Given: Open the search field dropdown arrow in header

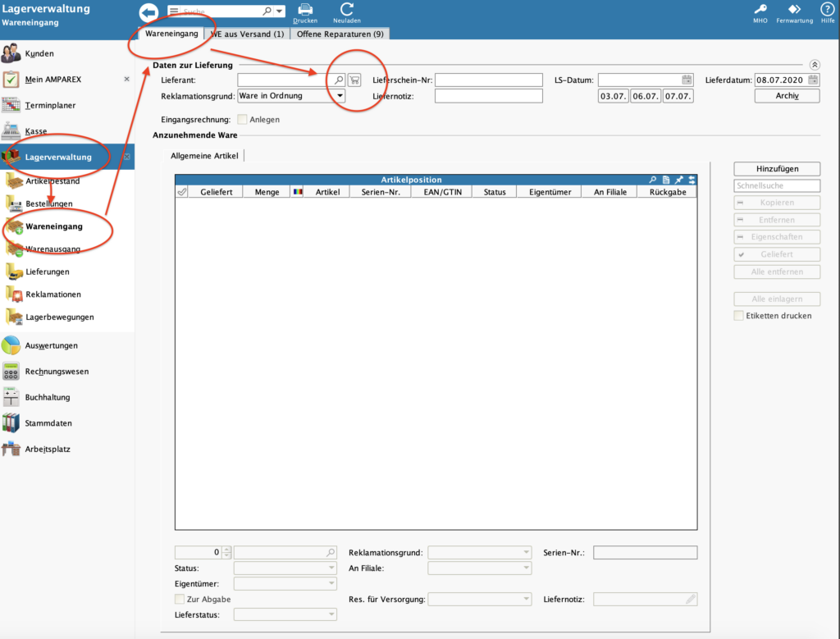Looking at the screenshot, I should pos(281,11).
